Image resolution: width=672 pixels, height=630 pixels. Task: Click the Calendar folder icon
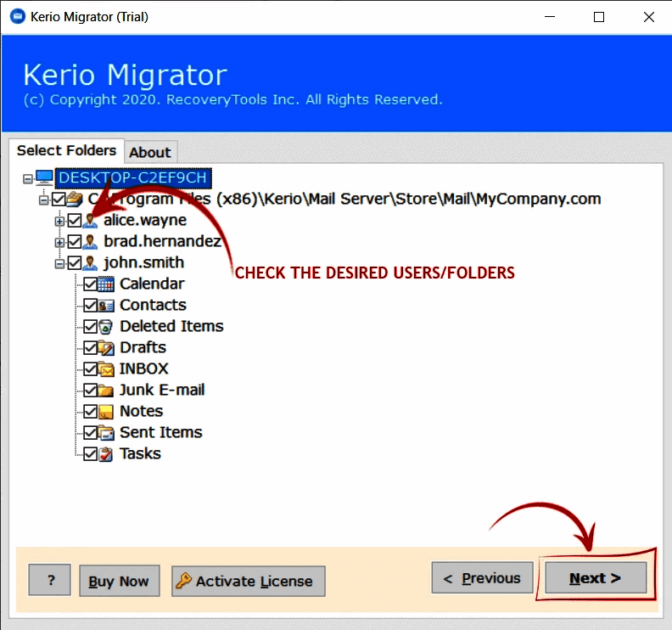[x=106, y=284]
